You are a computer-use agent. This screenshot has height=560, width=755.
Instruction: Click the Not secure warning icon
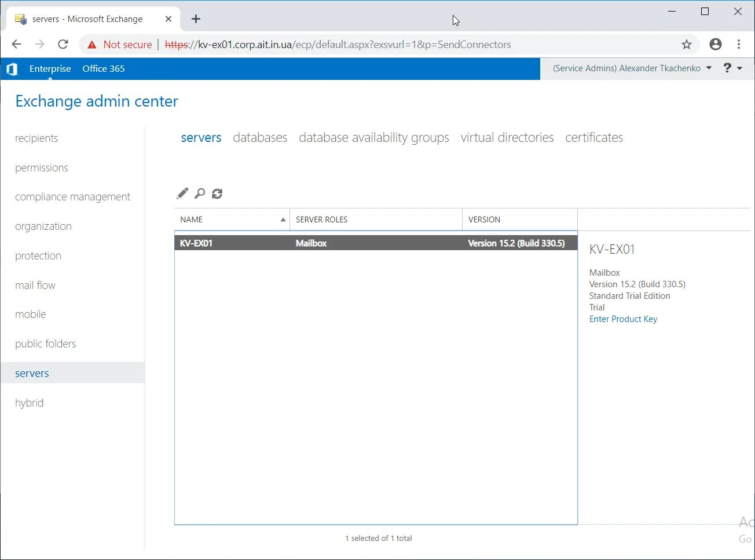coord(92,45)
